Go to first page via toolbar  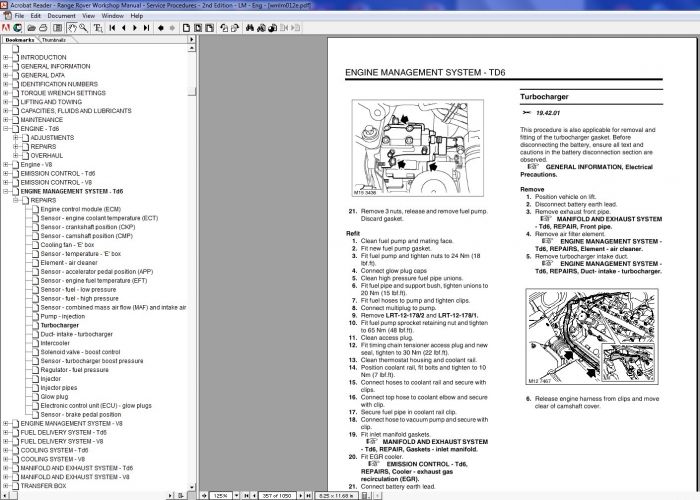[x=112, y=28]
